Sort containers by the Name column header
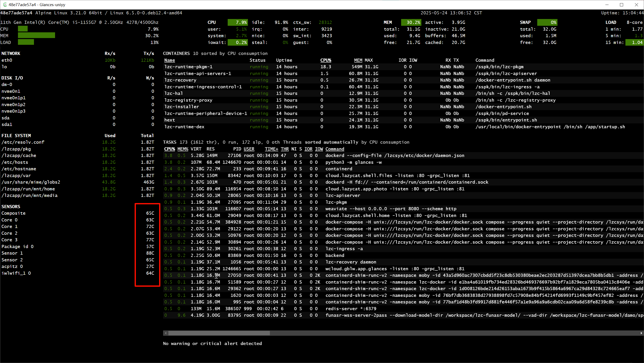Viewport: 644px width, 363px height. [x=169, y=60]
